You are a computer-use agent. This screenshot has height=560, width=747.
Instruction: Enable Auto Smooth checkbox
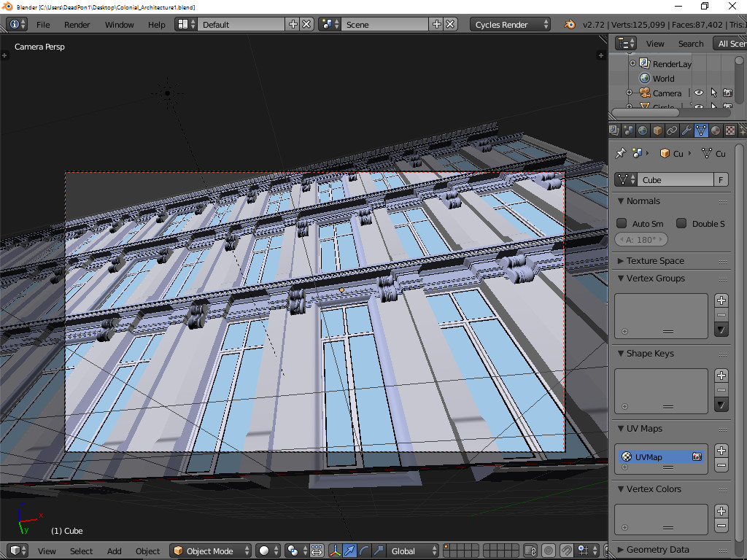point(622,223)
